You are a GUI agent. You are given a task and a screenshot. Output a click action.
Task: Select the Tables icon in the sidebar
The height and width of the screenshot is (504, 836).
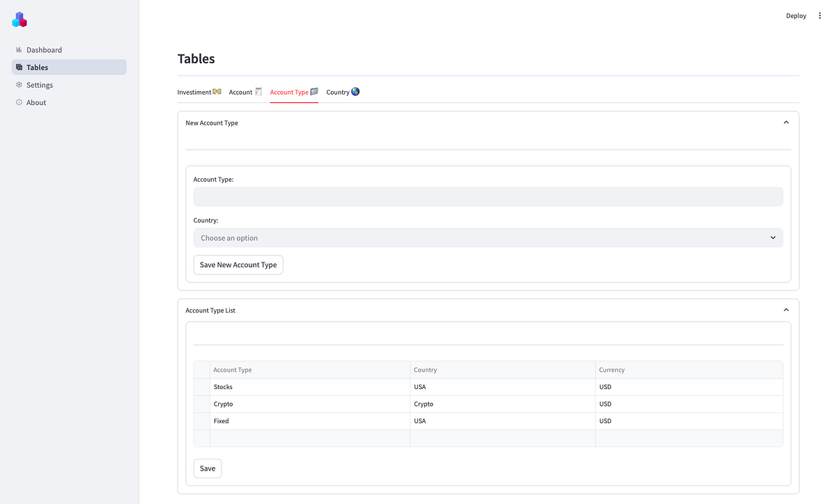point(19,67)
